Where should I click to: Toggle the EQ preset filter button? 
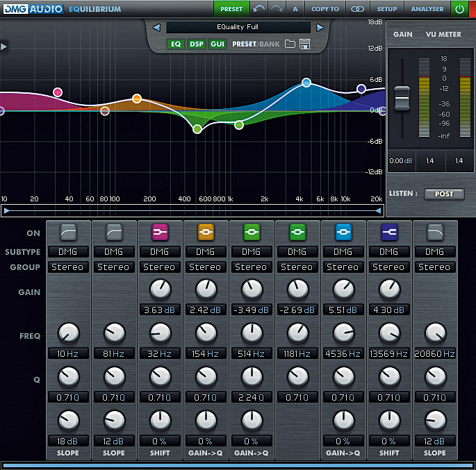click(x=176, y=44)
